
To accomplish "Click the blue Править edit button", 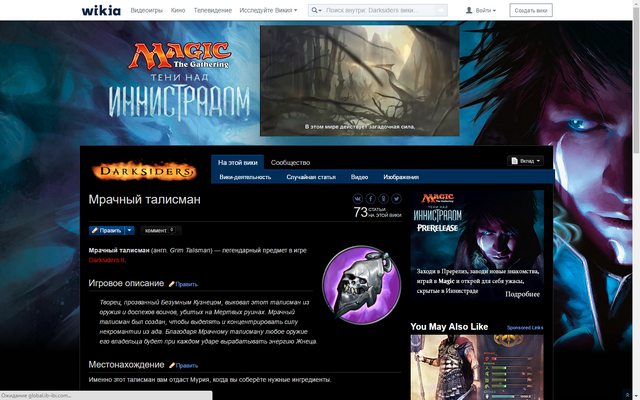I will click(107, 230).
